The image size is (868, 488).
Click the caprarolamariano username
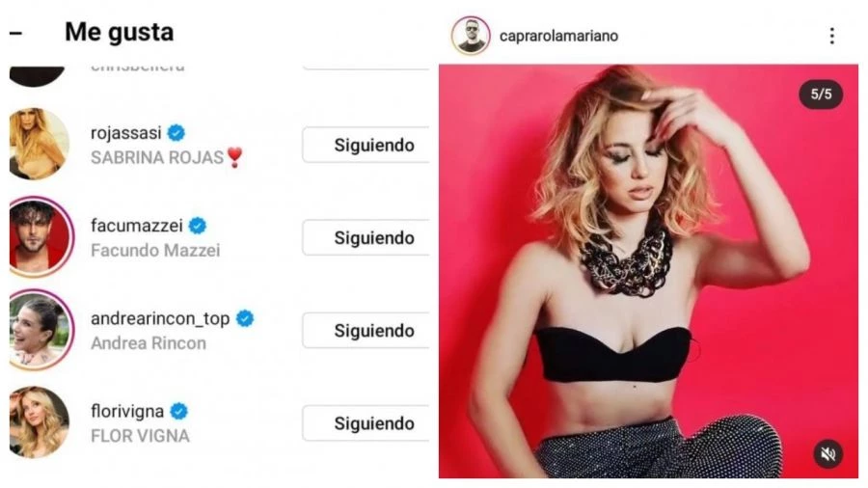[558, 36]
